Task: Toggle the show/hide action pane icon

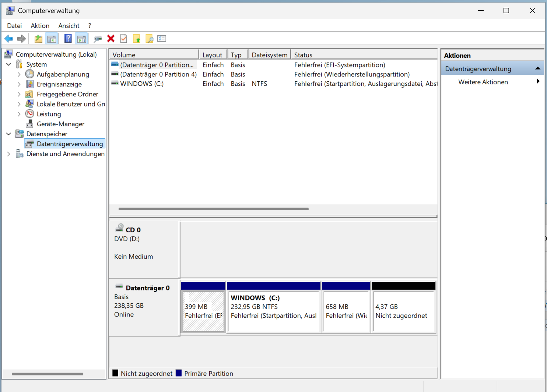Action: click(81, 39)
